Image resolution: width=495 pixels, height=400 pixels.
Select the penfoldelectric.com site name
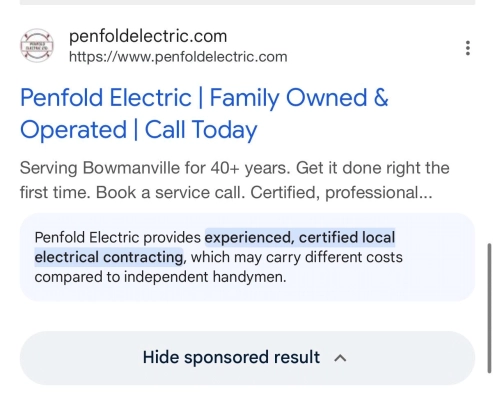tap(148, 36)
